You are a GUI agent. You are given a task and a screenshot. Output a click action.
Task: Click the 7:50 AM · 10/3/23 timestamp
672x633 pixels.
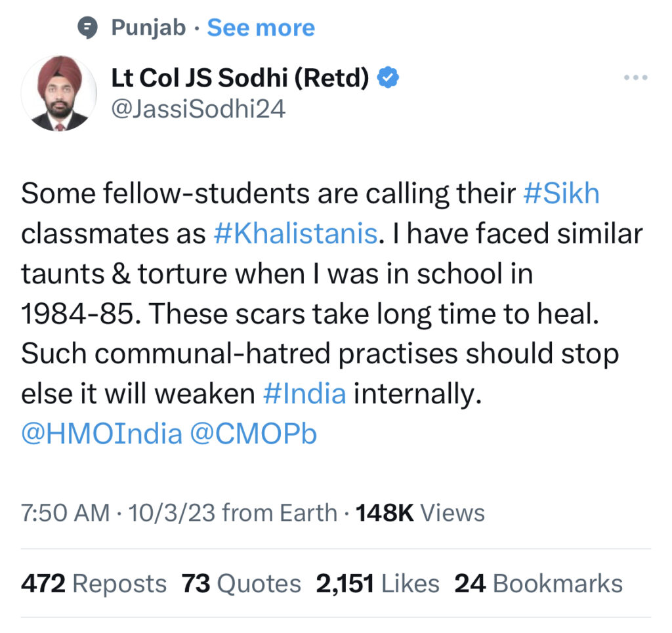(x=119, y=512)
